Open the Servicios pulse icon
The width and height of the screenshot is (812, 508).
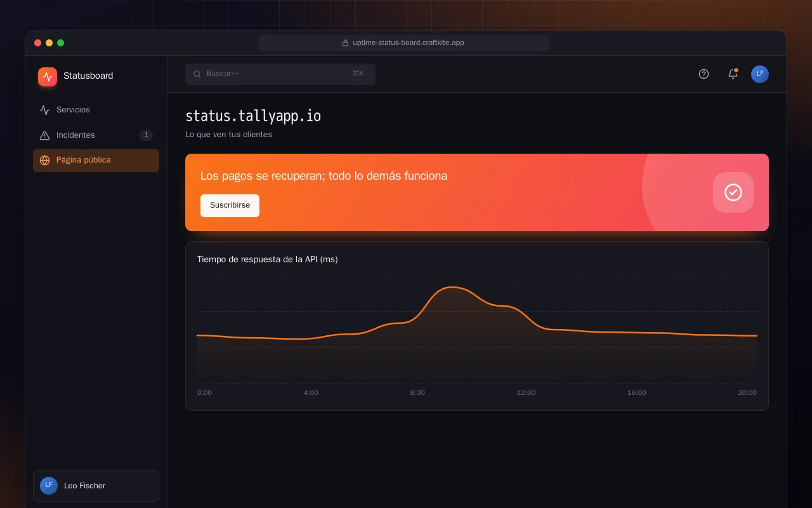tap(44, 110)
